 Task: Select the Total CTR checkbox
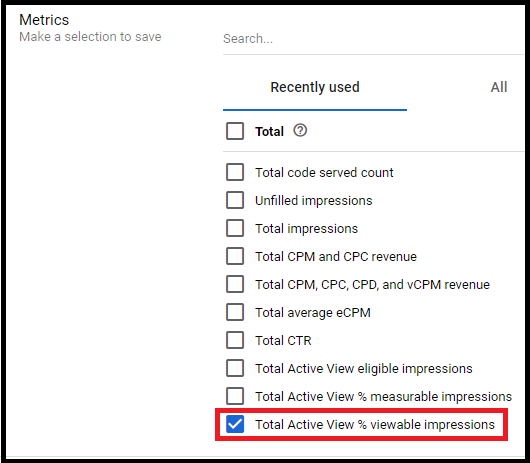point(235,340)
